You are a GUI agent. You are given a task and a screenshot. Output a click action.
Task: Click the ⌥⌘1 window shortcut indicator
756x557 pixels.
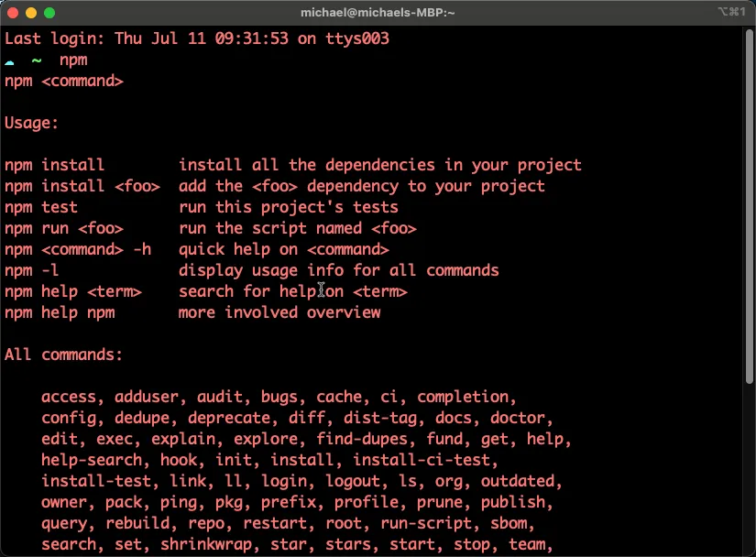[x=732, y=13]
